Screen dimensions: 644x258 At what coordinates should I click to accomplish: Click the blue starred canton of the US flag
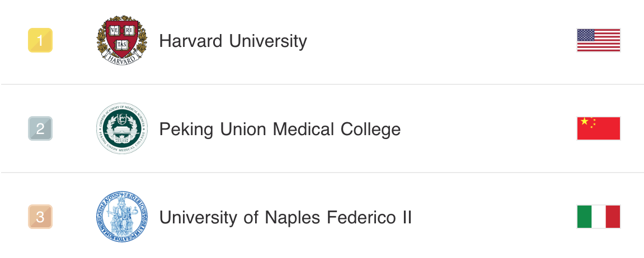(x=586, y=35)
